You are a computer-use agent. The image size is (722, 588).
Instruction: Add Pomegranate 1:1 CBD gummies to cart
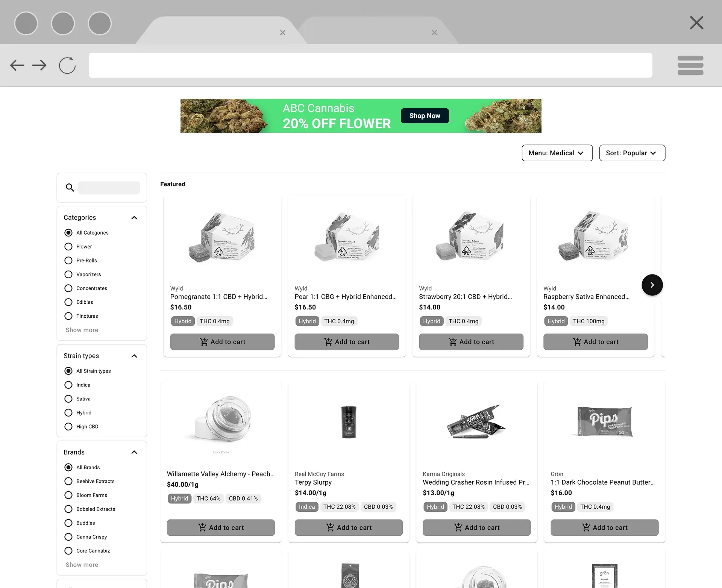pyautogui.click(x=222, y=342)
